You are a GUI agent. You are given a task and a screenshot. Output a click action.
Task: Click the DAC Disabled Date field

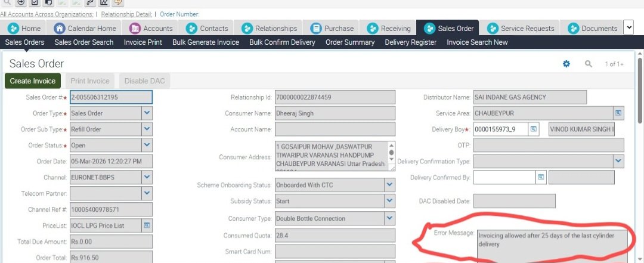pyautogui.click(x=514, y=201)
